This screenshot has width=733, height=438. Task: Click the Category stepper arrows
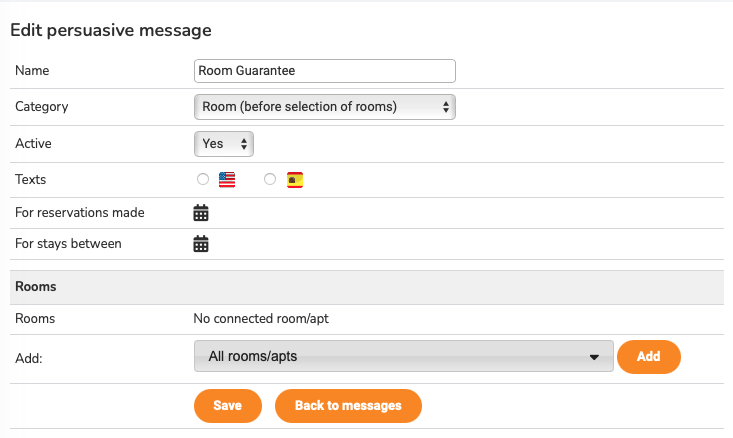446,107
